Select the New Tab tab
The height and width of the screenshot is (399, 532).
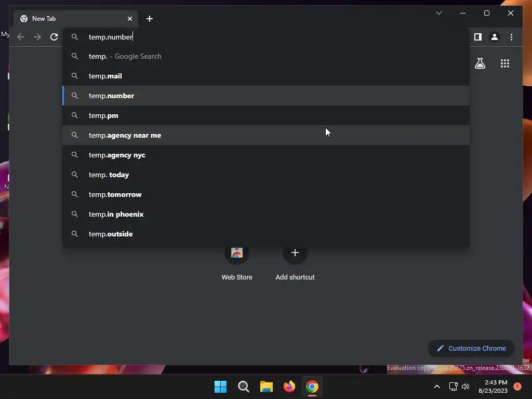click(x=76, y=19)
